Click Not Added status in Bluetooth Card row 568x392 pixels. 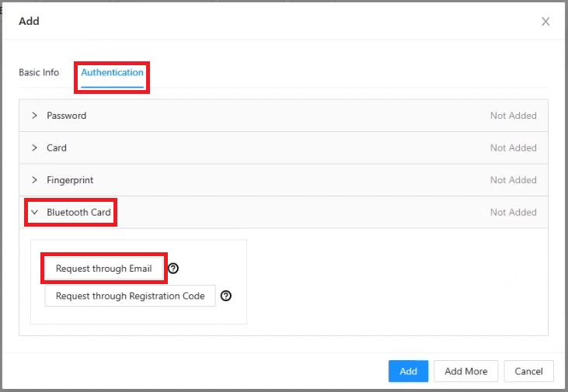click(x=513, y=212)
